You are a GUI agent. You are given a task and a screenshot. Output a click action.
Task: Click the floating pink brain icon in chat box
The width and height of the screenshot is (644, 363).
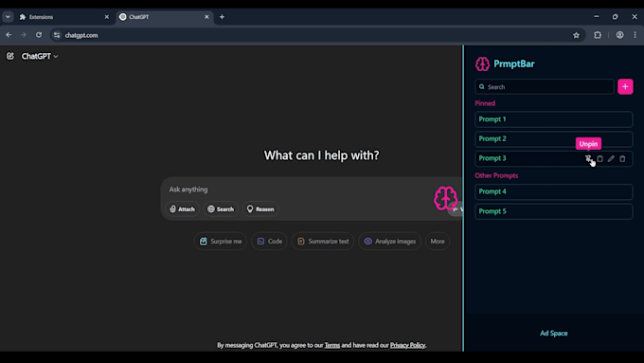click(446, 198)
